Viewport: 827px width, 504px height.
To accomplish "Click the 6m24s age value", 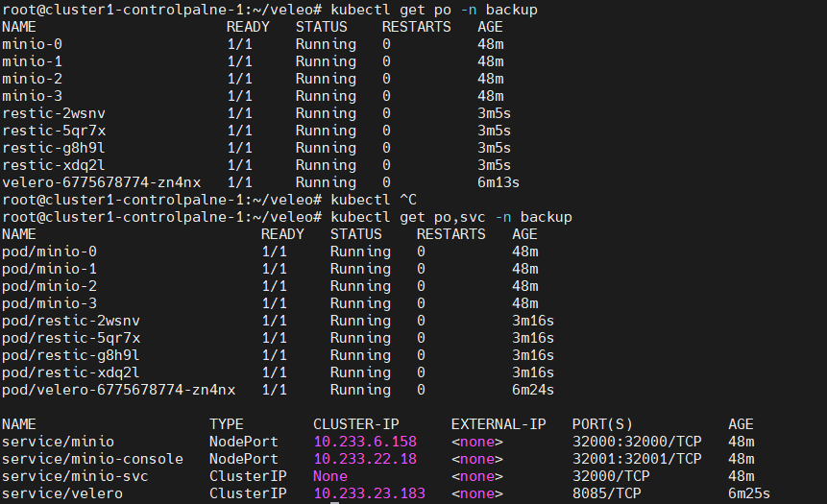I will [533, 390].
